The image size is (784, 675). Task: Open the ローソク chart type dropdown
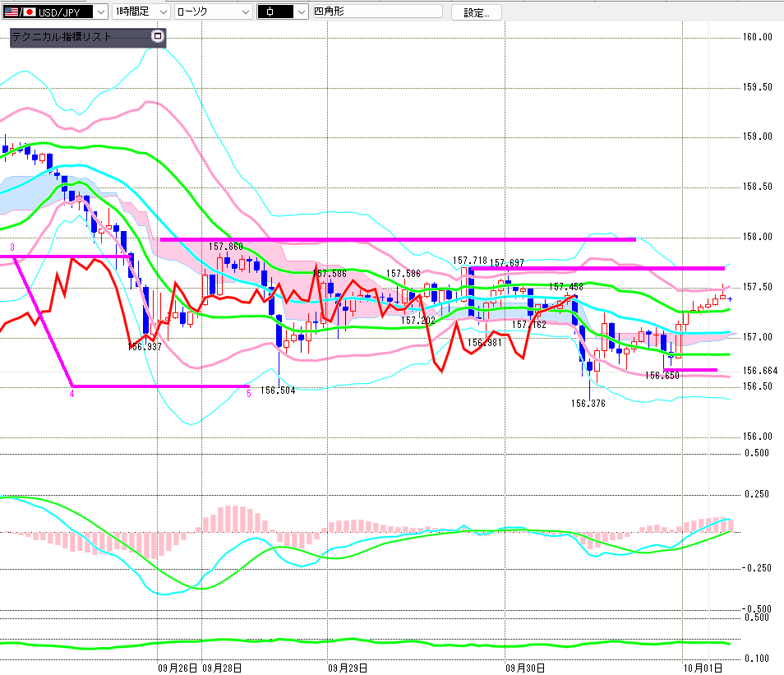[246, 12]
